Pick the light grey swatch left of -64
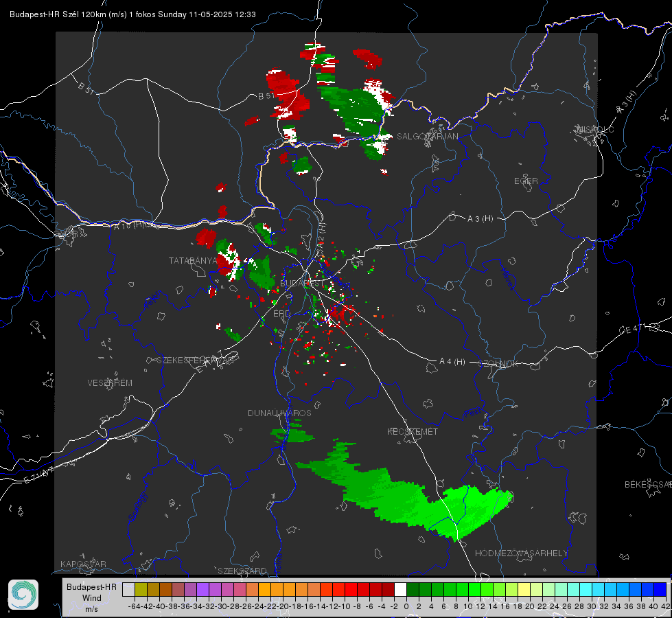Viewport: 672px width, 618px height. [128, 590]
